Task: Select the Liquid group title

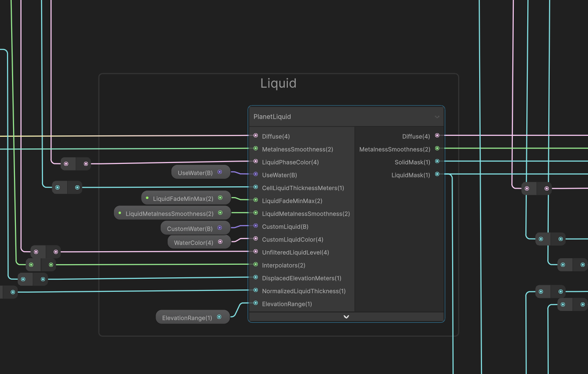Action: 278,84
